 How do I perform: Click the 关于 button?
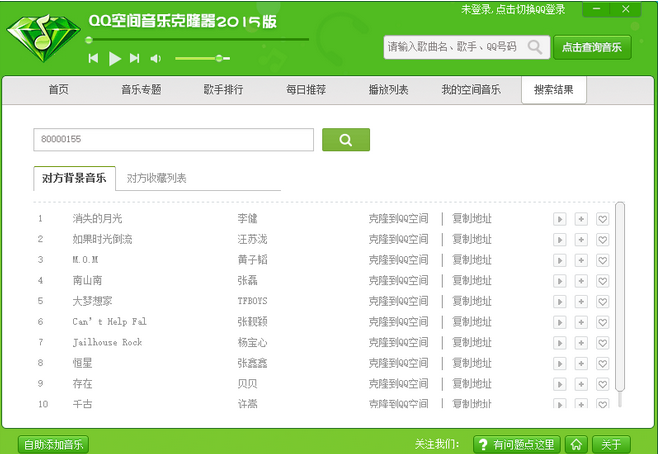coord(611,444)
